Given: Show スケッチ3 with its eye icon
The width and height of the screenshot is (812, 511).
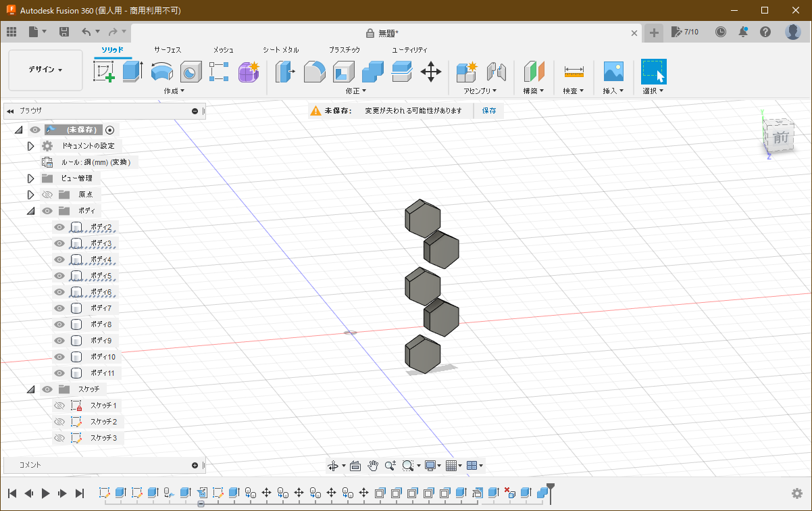Looking at the screenshot, I should click(x=59, y=438).
